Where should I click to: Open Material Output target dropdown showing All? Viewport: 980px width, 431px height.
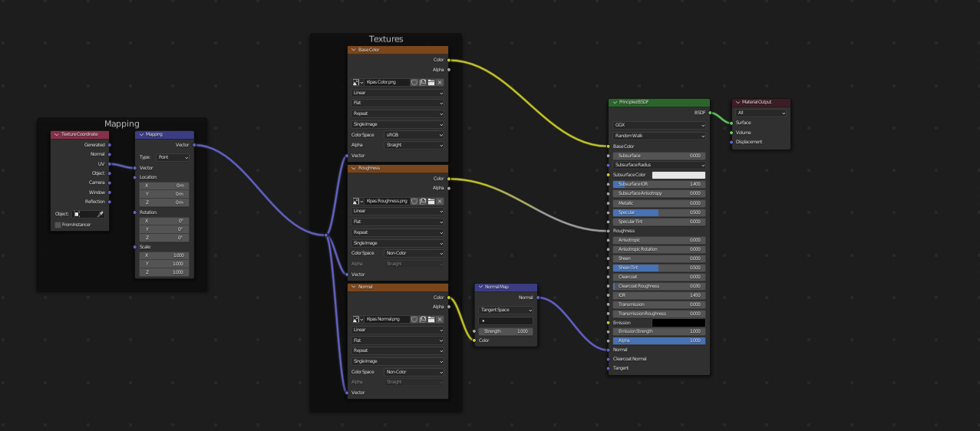pyautogui.click(x=761, y=113)
